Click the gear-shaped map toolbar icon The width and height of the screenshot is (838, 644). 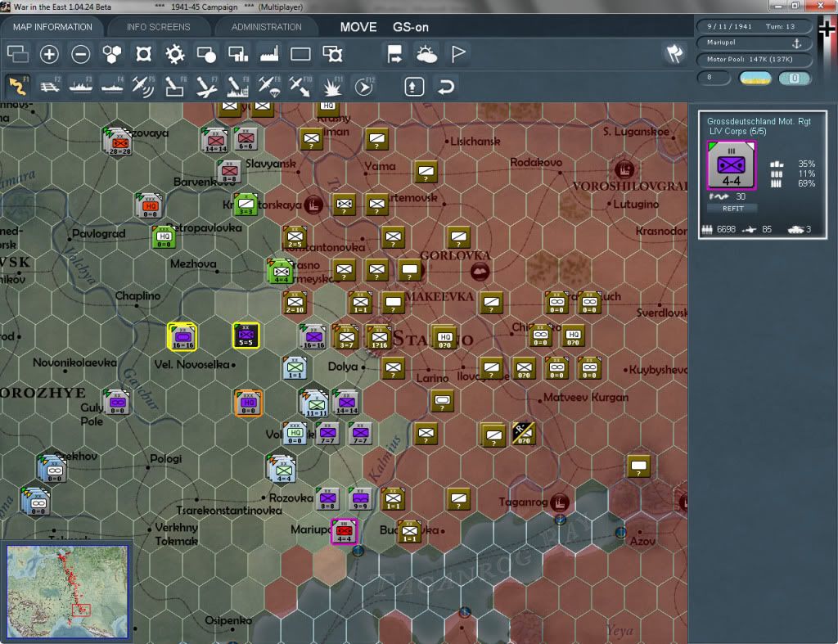tap(175, 54)
